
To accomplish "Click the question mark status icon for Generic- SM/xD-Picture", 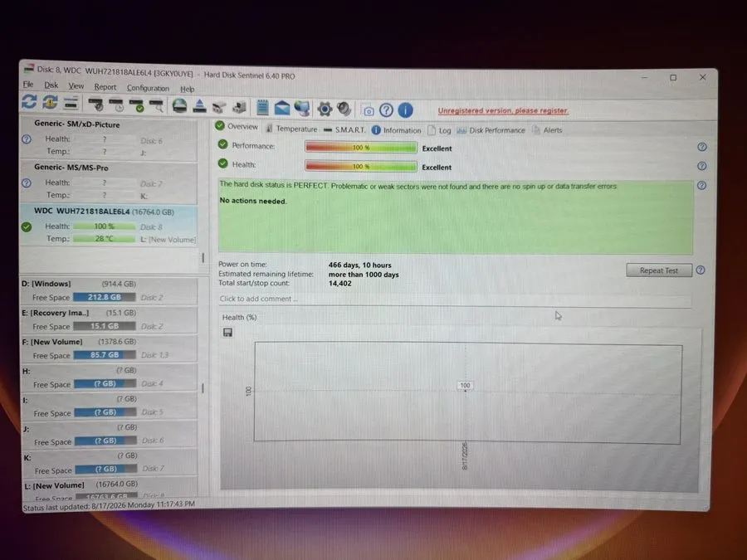I will (27, 139).
